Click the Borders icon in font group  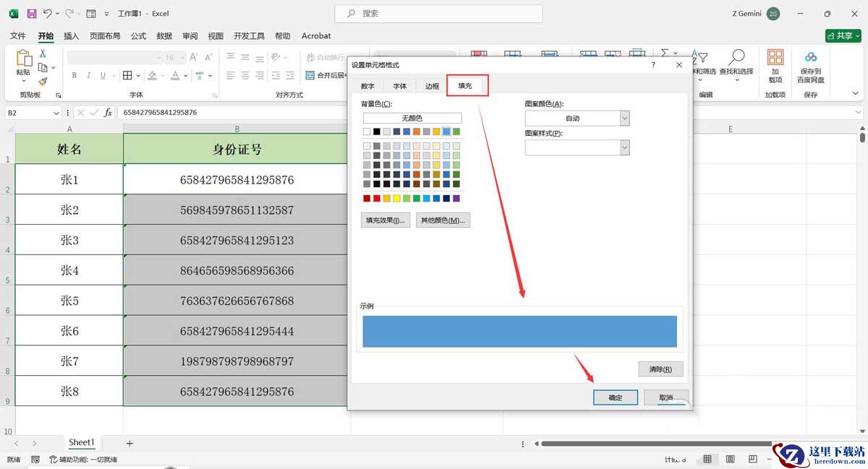[127, 75]
